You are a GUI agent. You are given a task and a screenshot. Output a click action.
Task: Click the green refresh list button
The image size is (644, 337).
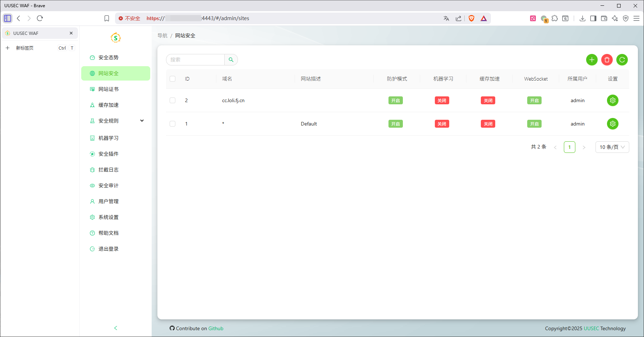pyautogui.click(x=622, y=60)
